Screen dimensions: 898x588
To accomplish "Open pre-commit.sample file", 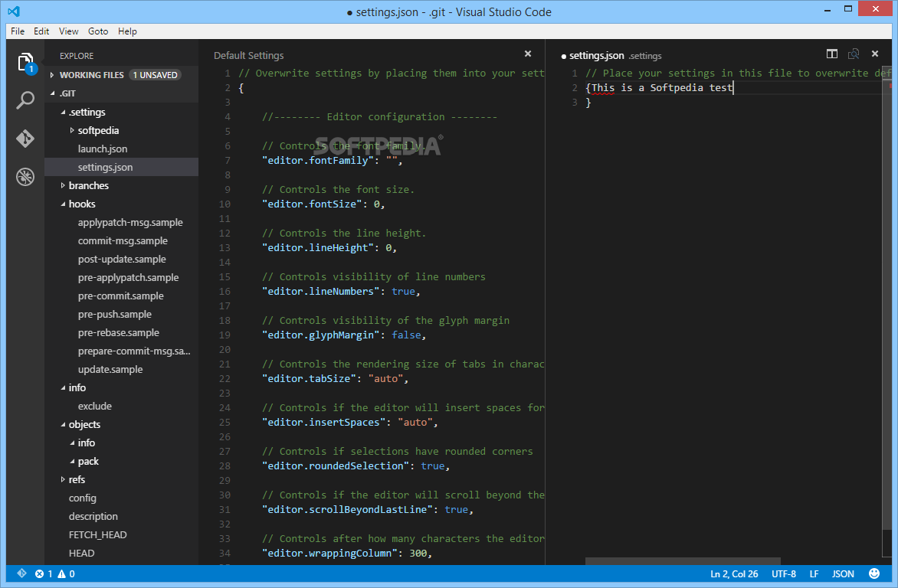I will coord(121,296).
